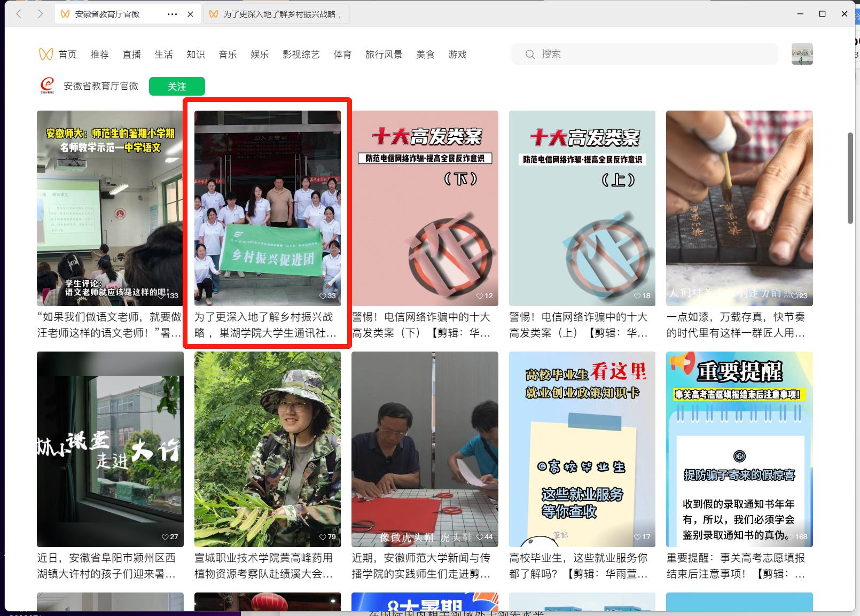This screenshot has height=616, width=860.
Task: Focus the 搜索 input field
Action: [x=652, y=54]
